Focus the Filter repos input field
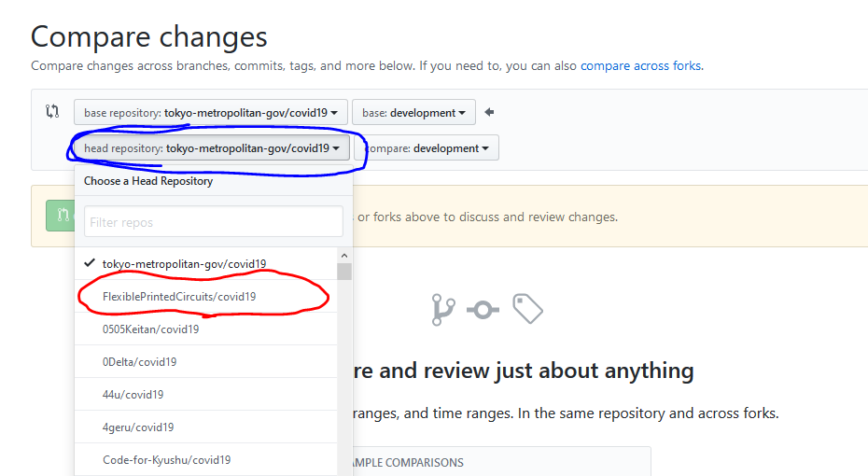This screenshot has width=868, height=476. pyautogui.click(x=214, y=222)
